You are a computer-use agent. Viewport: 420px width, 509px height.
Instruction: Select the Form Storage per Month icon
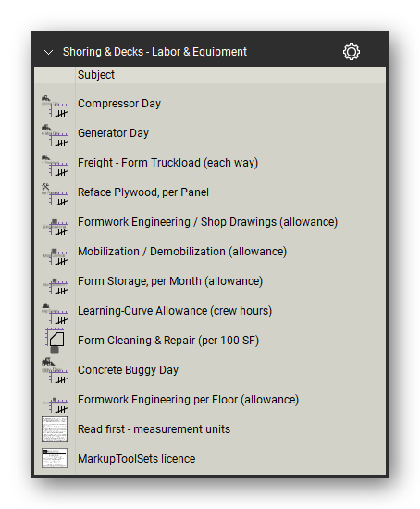pos(56,286)
